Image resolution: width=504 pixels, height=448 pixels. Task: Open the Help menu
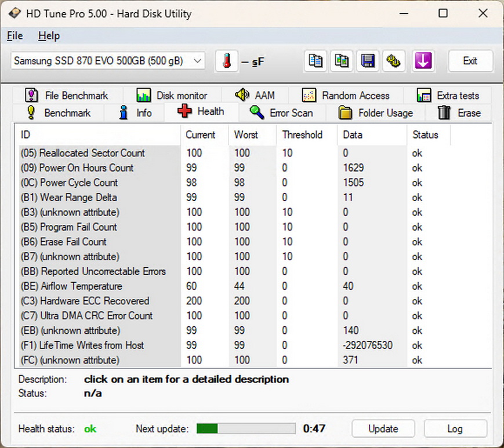coord(49,36)
